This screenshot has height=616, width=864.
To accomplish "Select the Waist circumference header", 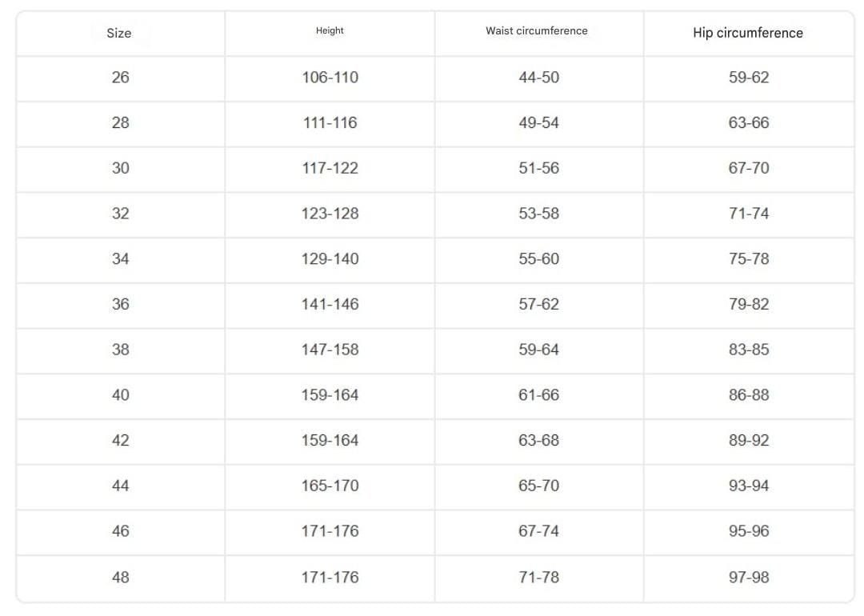I will pos(537,31).
